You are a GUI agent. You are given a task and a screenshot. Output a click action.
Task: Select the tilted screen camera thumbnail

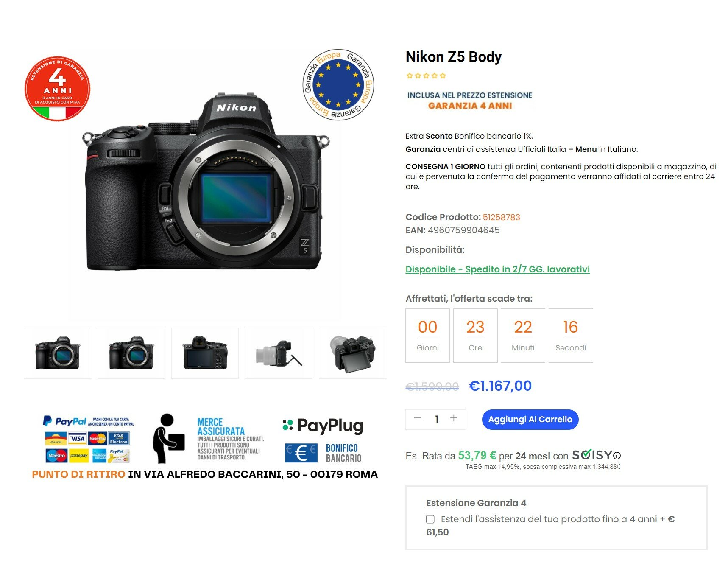[353, 353]
